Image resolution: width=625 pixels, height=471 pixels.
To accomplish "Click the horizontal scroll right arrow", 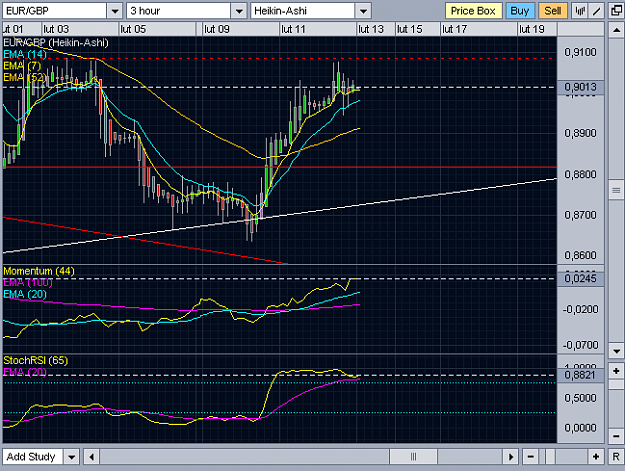I will point(511,457).
